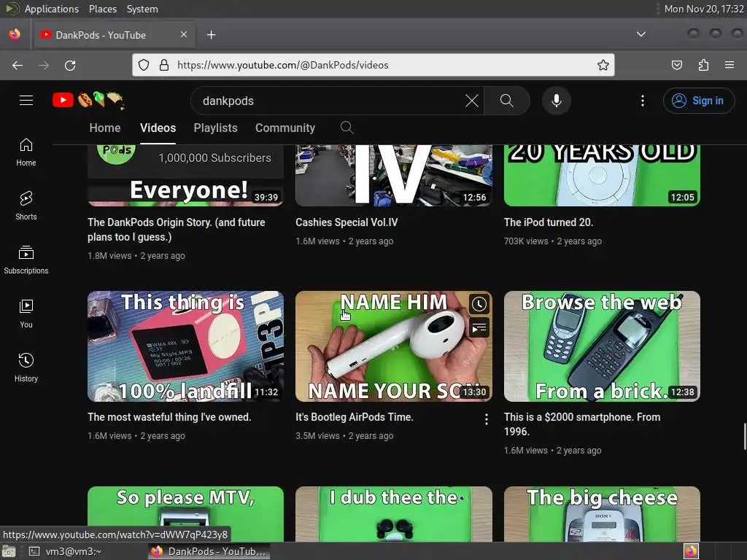
Task: Open Subscriptions in sidebar
Action: click(26, 260)
